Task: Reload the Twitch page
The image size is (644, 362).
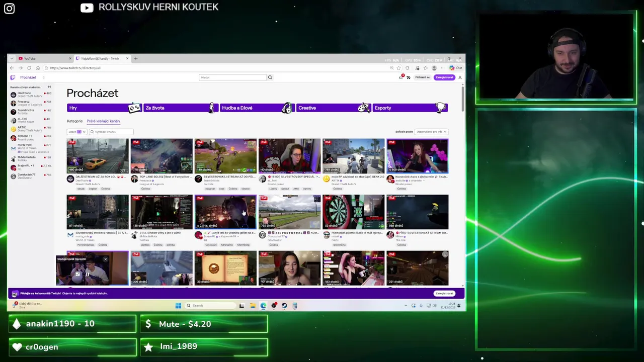Action: pyautogui.click(x=29, y=68)
